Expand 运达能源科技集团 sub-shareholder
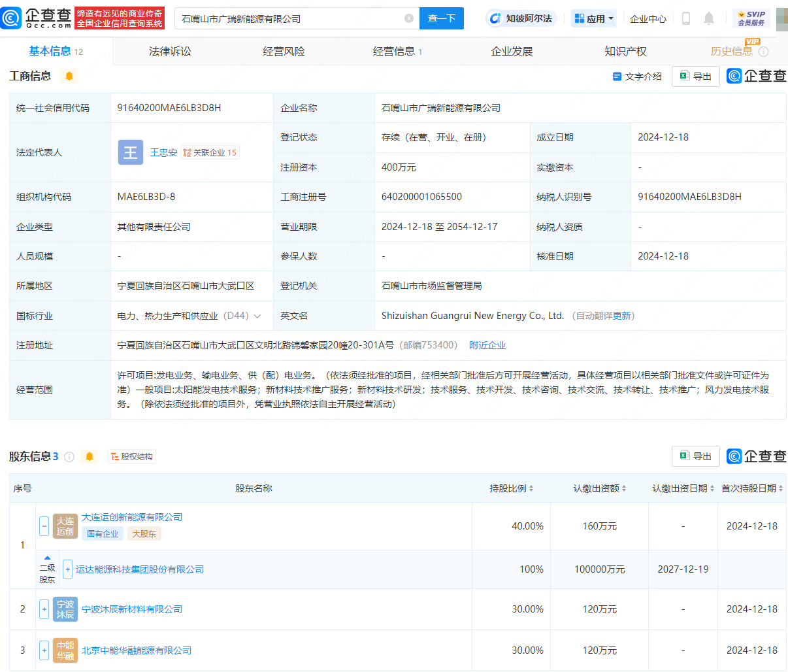 (x=67, y=569)
